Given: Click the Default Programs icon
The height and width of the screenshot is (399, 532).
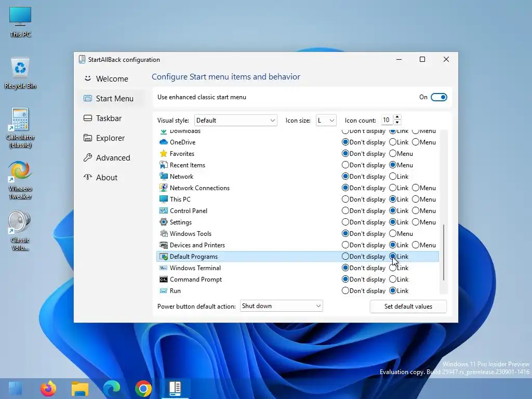Looking at the screenshot, I should point(164,257).
